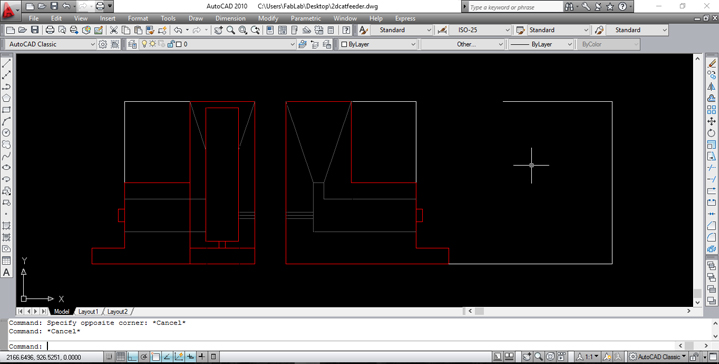Toggle Snap mode in status bar
719x364 pixels.
[x=109, y=357]
